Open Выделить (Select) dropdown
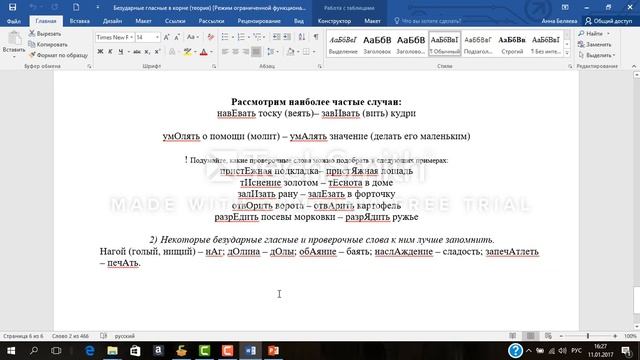 point(596,55)
